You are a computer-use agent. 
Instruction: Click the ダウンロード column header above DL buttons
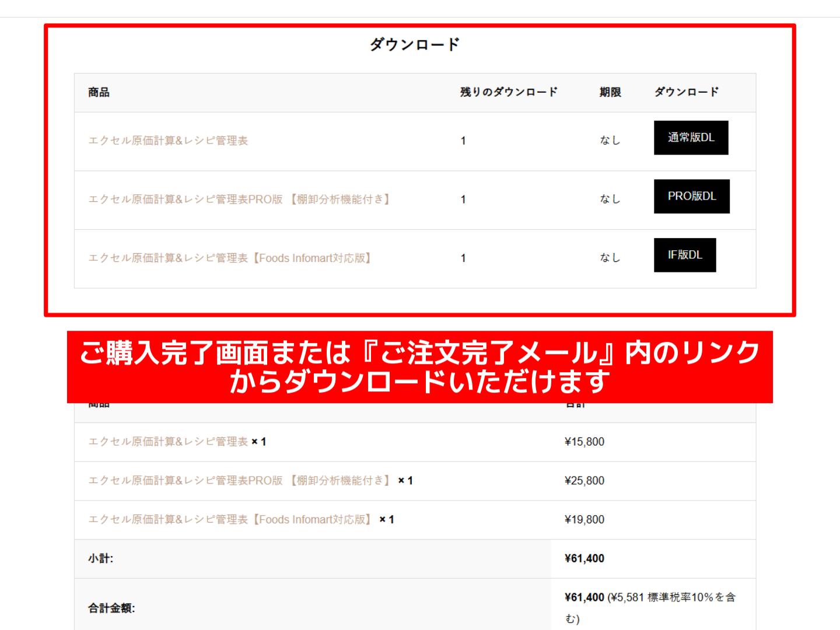click(x=687, y=92)
